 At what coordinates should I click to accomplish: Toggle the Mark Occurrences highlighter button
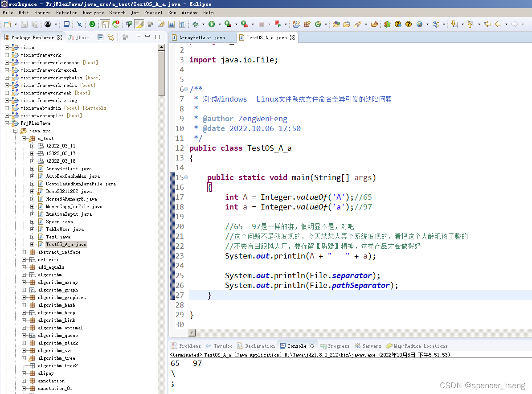(x=139, y=24)
